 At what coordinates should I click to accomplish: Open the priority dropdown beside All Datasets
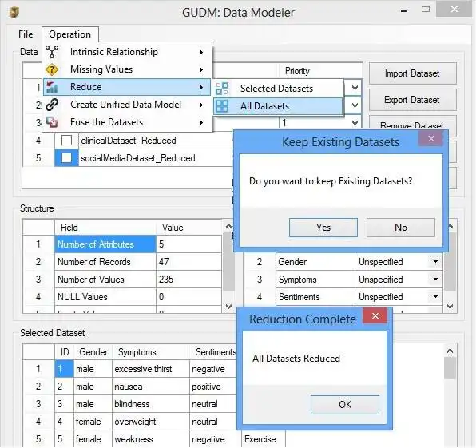(x=355, y=105)
